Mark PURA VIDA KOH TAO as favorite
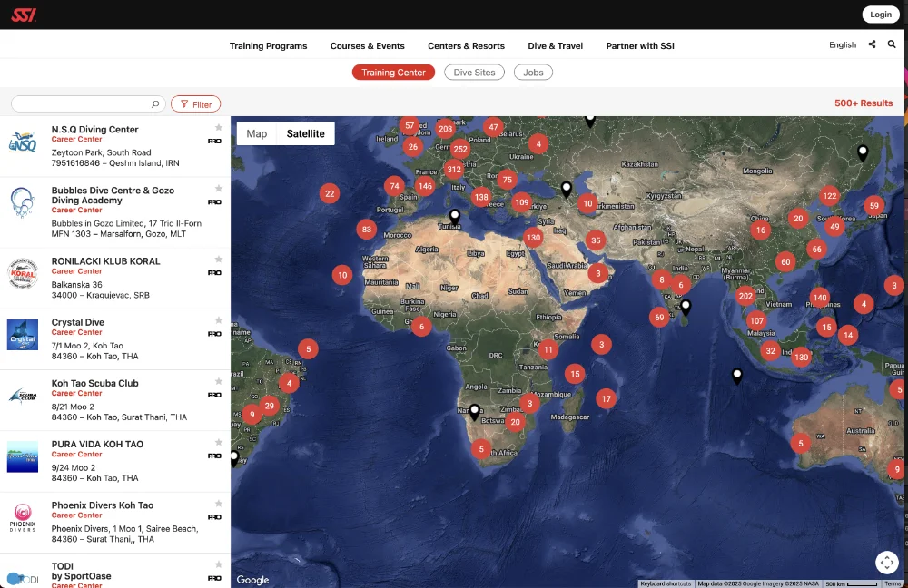The width and height of the screenshot is (908, 588). point(218,442)
